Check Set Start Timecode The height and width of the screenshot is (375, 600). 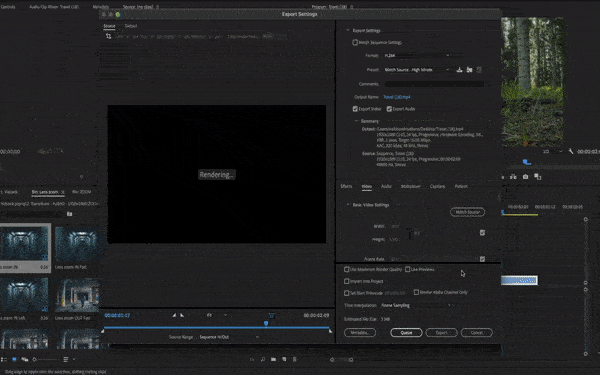click(347, 293)
